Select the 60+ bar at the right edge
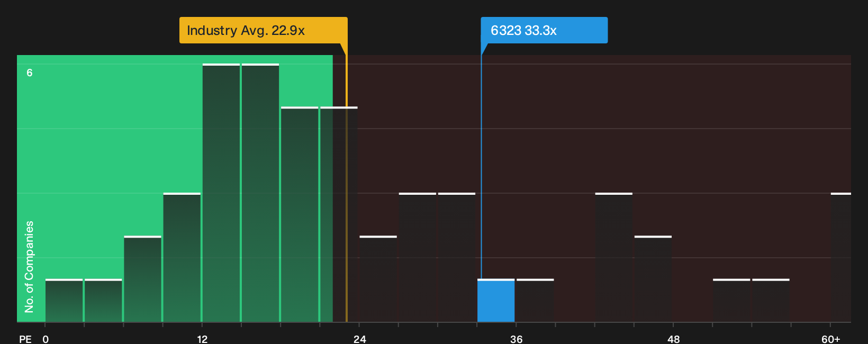The image size is (868, 344). coord(841,258)
